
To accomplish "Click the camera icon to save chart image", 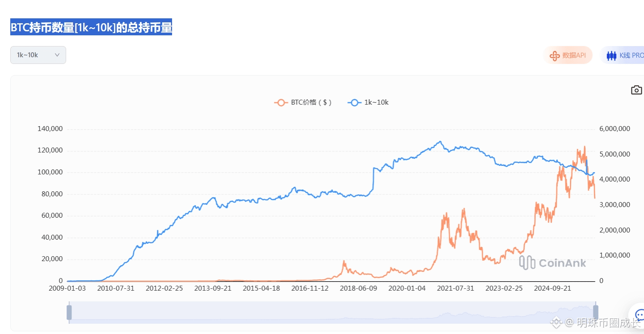I will tap(636, 90).
